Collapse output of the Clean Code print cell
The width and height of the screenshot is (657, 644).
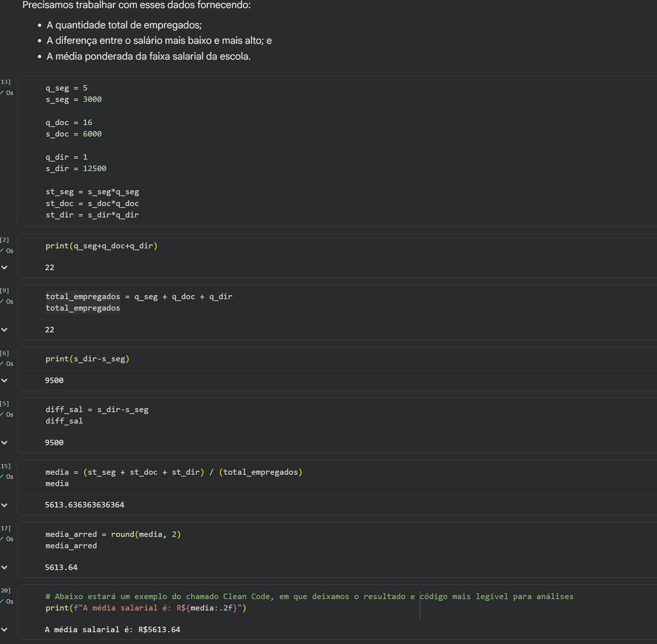coord(4,630)
